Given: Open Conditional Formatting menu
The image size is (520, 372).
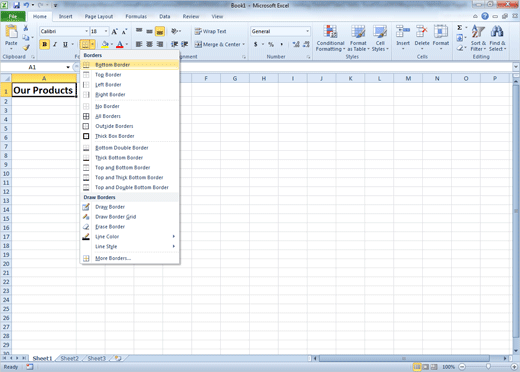Looking at the screenshot, I should tap(330, 38).
